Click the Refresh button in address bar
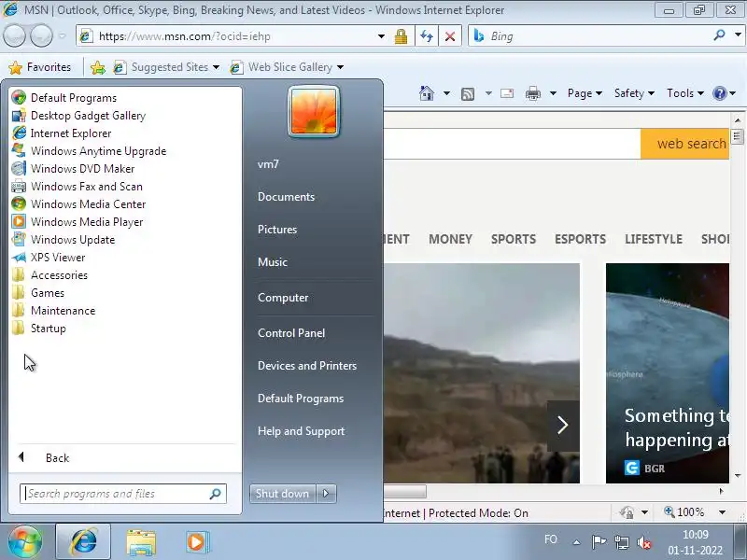This screenshot has width=747, height=560. click(427, 36)
